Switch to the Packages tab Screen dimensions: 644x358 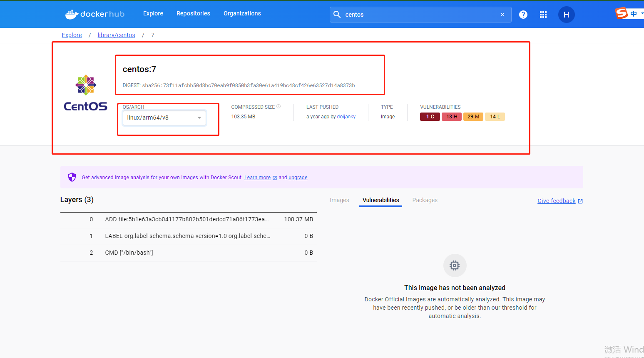(425, 200)
